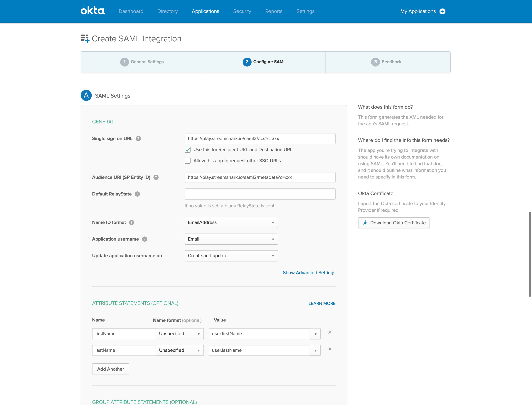Image resolution: width=532 pixels, height=405 pixels.
Task: Open the Name ID format dropdown
Action: coord(231,222)
